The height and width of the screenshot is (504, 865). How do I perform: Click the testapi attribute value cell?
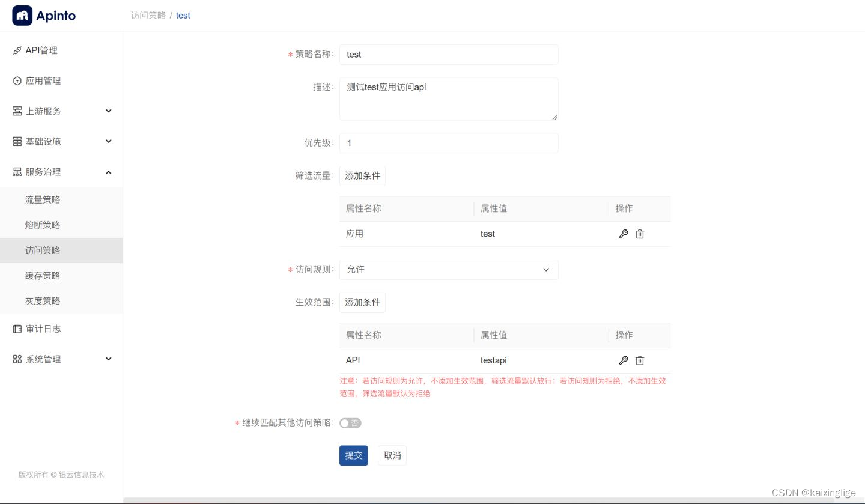click(x=541, y=360)
